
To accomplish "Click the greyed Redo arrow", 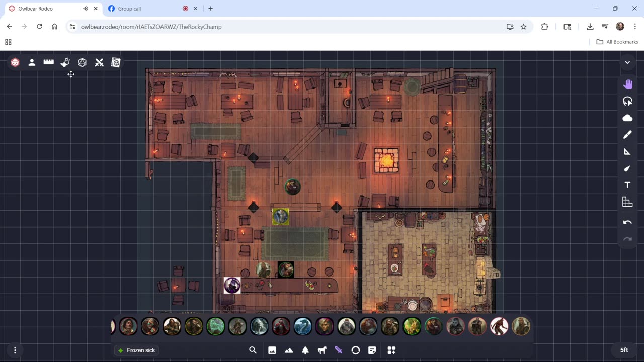I will (627, 239).
